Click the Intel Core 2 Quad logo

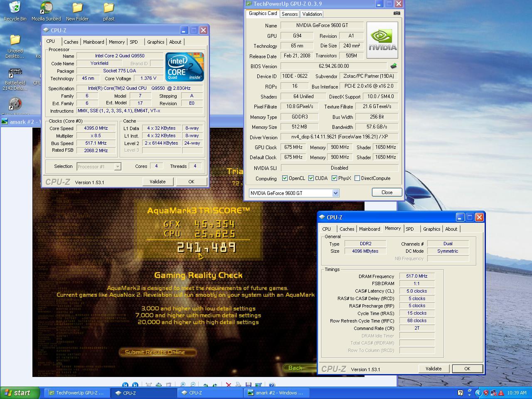[185, 66]
